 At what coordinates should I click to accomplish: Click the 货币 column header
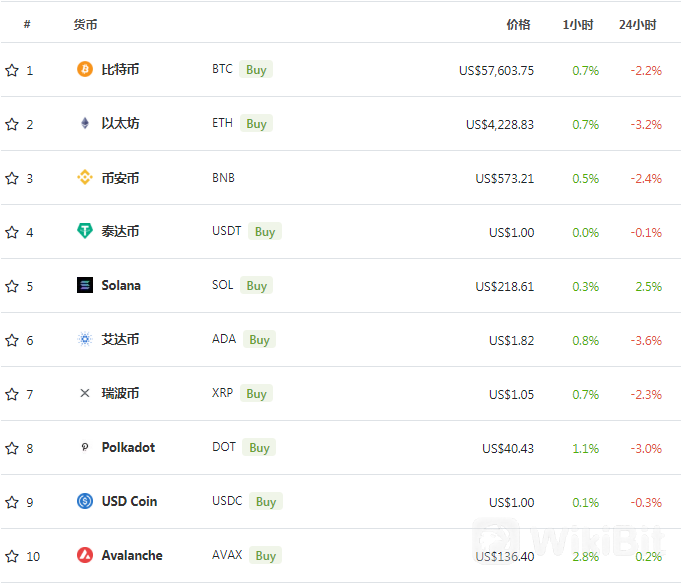tap(85, 25)
